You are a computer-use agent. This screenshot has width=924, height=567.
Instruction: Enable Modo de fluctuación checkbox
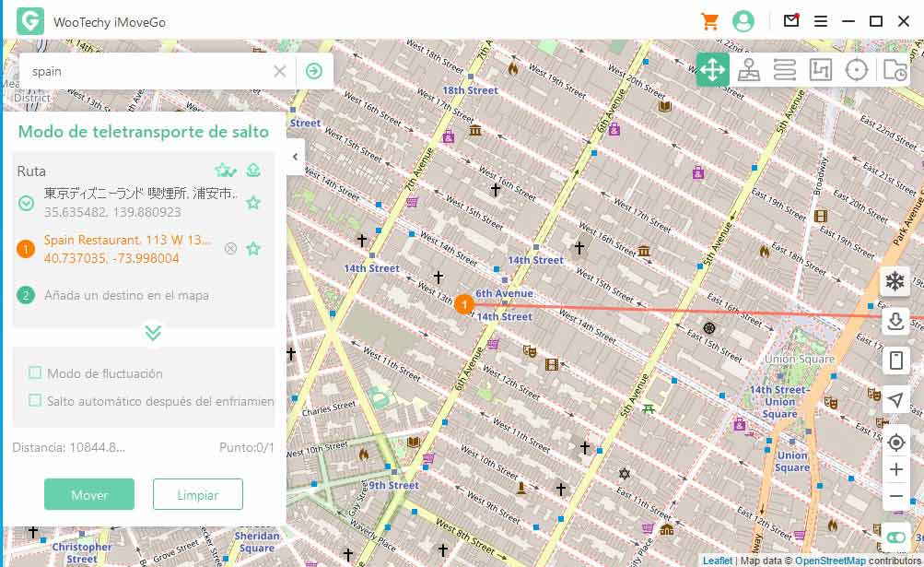pos(35,373)
